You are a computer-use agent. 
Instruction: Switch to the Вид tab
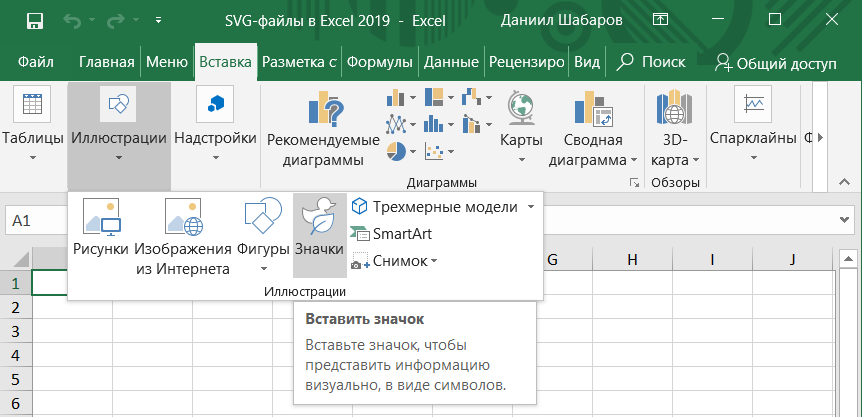587,62
